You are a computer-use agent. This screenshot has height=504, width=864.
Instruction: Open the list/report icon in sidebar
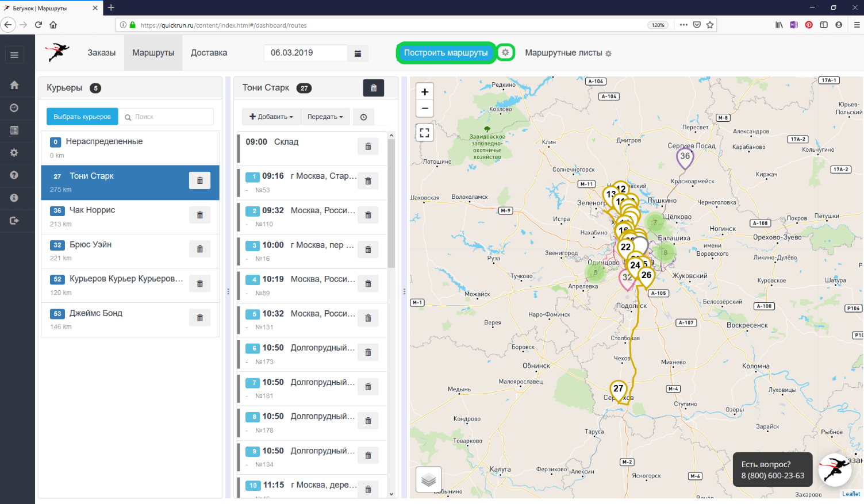tap(14, 130)
